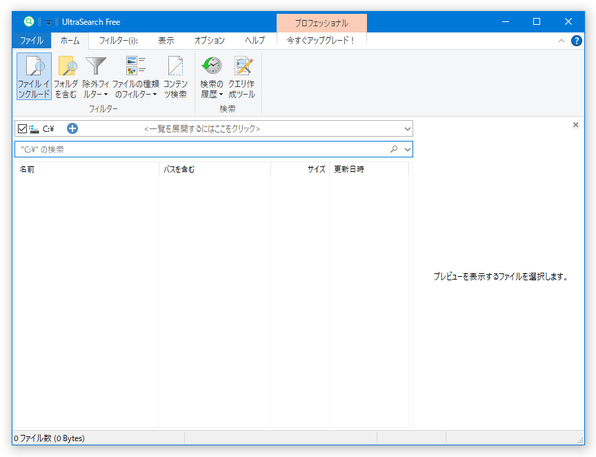Expand the drive list dropdown arrow
This screenshot has height=457, width=596.
coord(407,129)
